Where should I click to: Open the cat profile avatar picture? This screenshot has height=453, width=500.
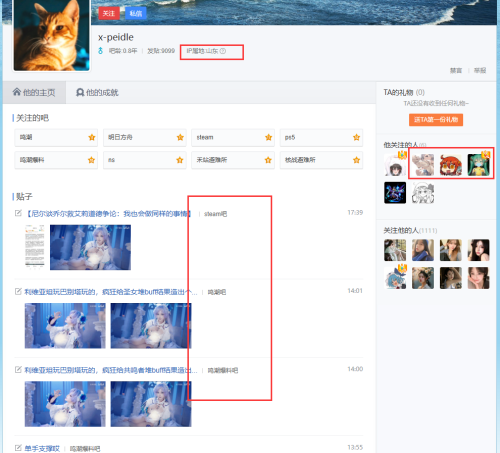(52, 35)
